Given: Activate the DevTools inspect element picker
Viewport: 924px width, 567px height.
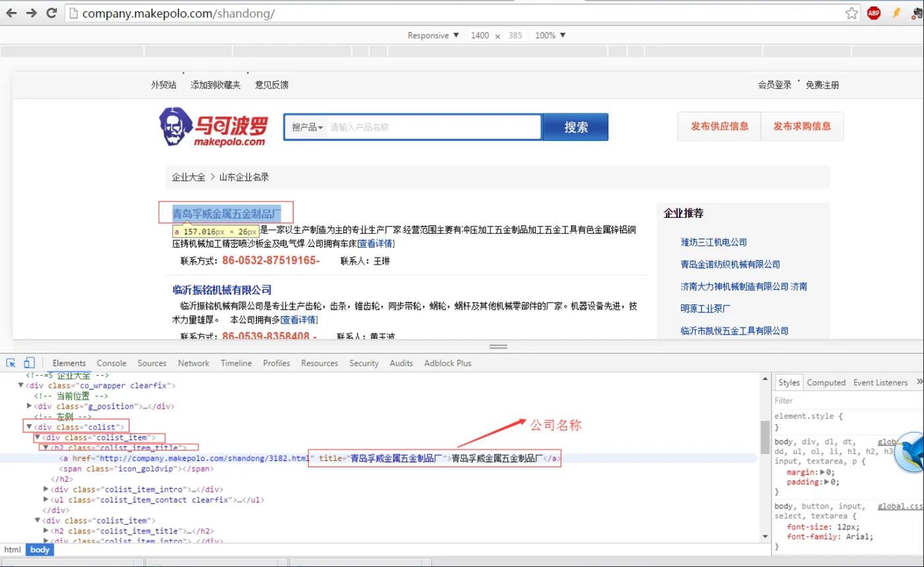Looking at the screenshot, I should pos(11,363).
